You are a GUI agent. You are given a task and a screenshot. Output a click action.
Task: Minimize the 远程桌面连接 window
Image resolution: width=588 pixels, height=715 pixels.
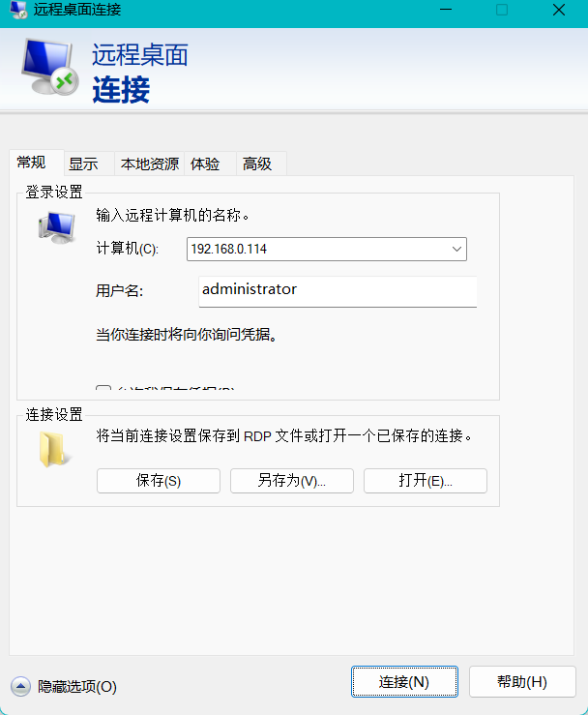446,10
